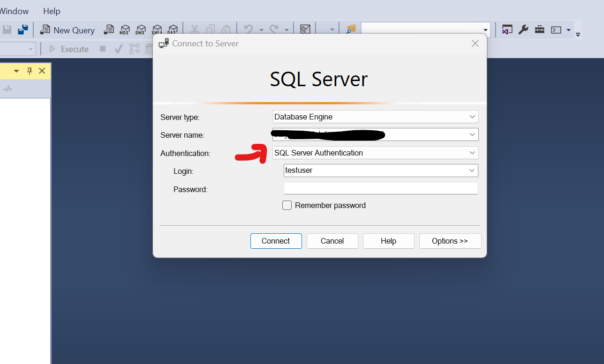Open the Undo history dropdown arrow
Screen dimensions: 604x364
(x=261, y=30)
